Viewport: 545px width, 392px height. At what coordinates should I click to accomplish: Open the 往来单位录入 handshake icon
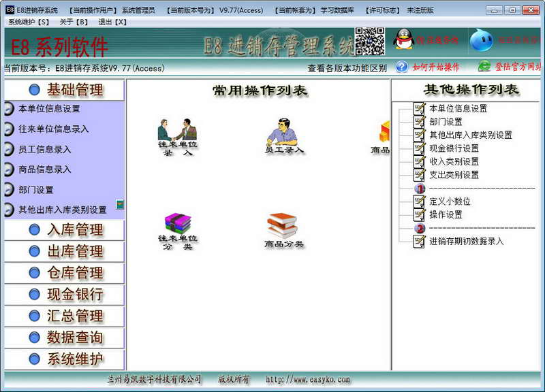pos(177,137)
